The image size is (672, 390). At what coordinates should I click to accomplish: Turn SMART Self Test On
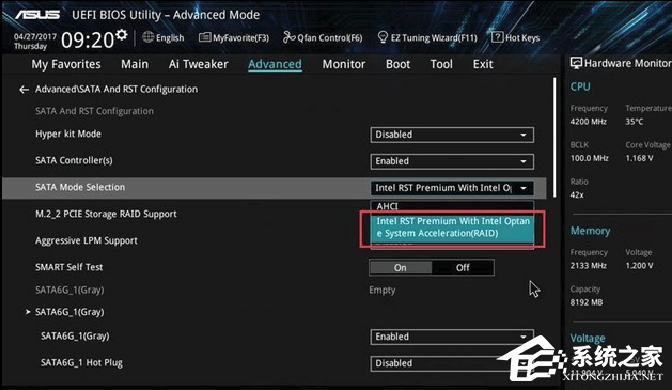pos(400,268)
